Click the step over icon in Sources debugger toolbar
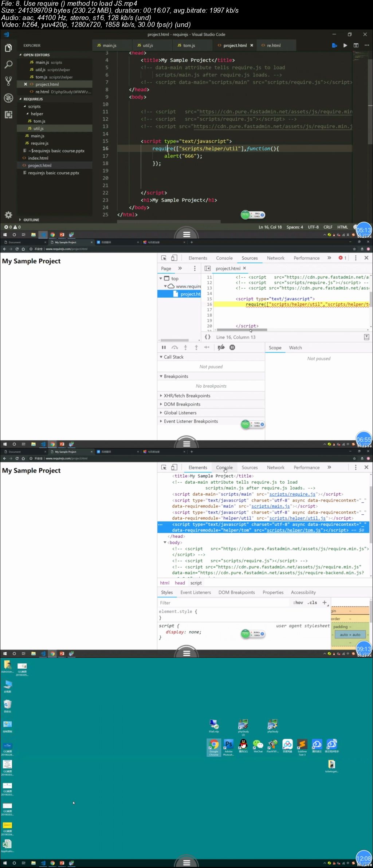Screen dimensions: 373x868 [x=175, y=347]
